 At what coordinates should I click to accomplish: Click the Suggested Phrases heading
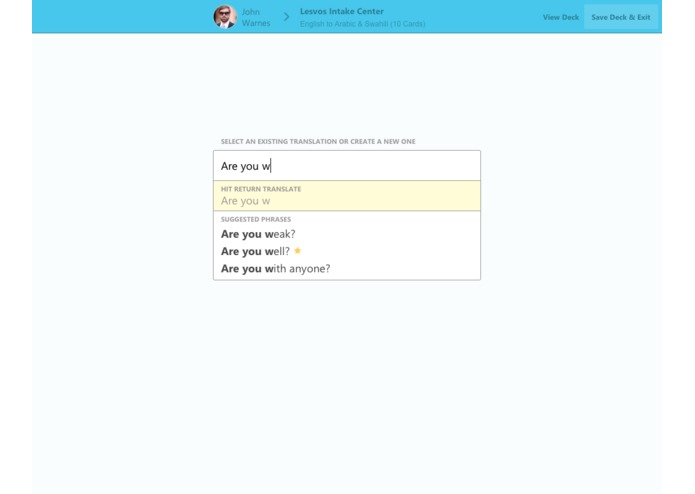pos(256,219)
